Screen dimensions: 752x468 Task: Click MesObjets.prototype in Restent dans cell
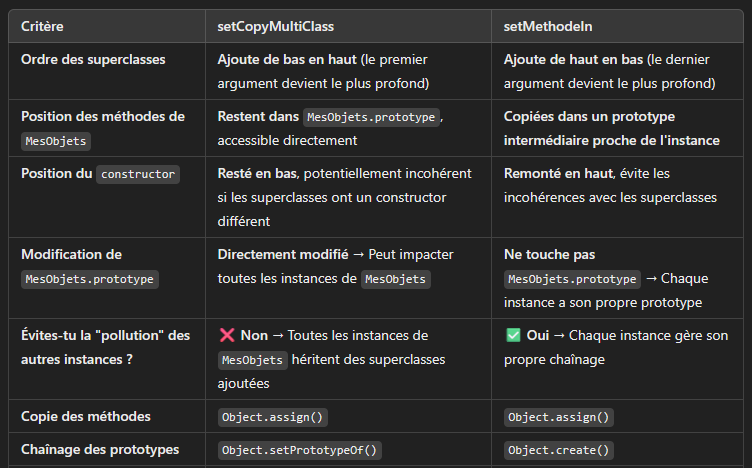click(371, 117)
